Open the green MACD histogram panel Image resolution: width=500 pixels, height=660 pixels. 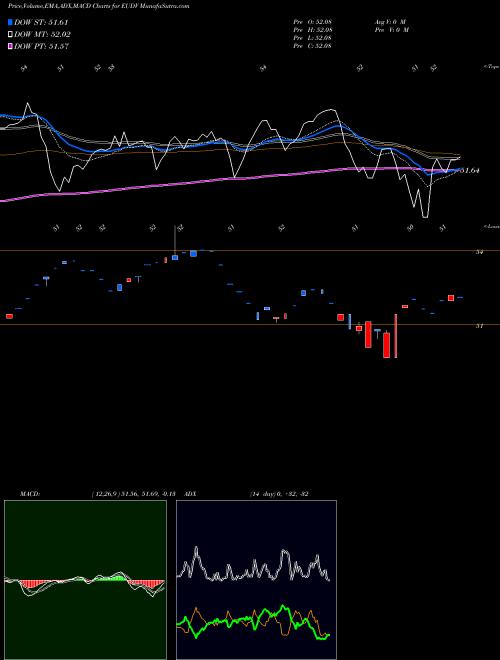pyautogui.click(x=85, y=580)
